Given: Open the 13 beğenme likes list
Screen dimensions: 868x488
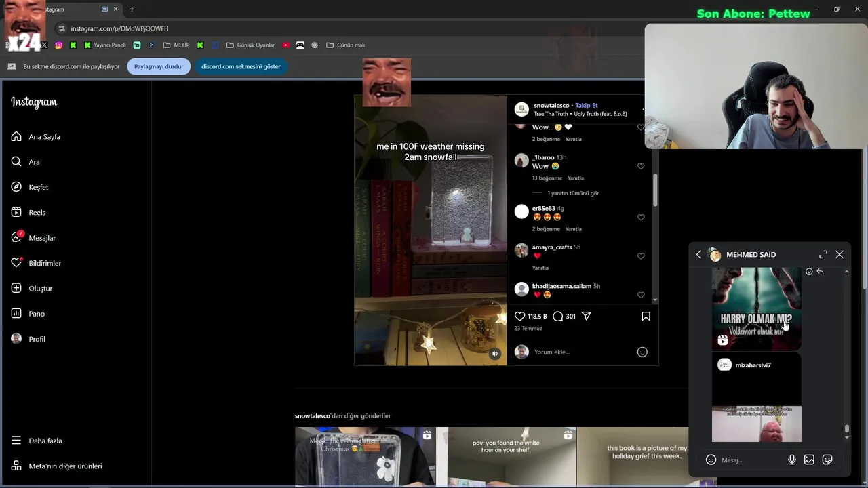Looking at the screenshot, I should pos(547,178).
